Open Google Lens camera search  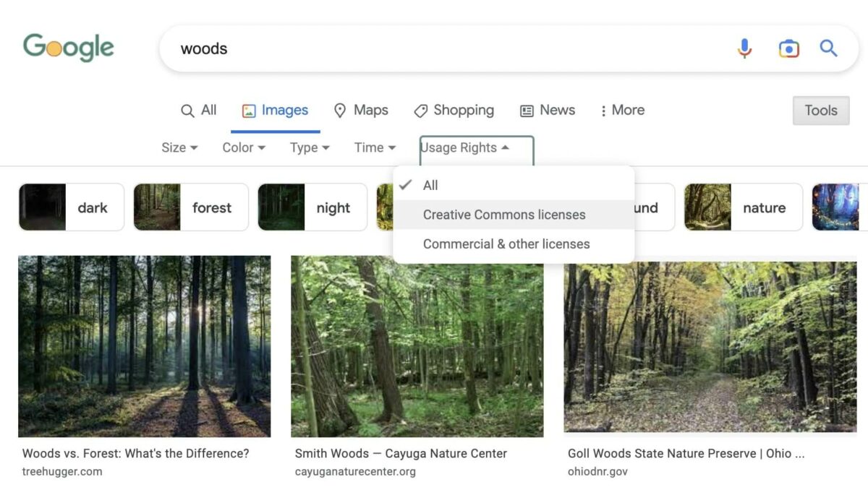788,48
